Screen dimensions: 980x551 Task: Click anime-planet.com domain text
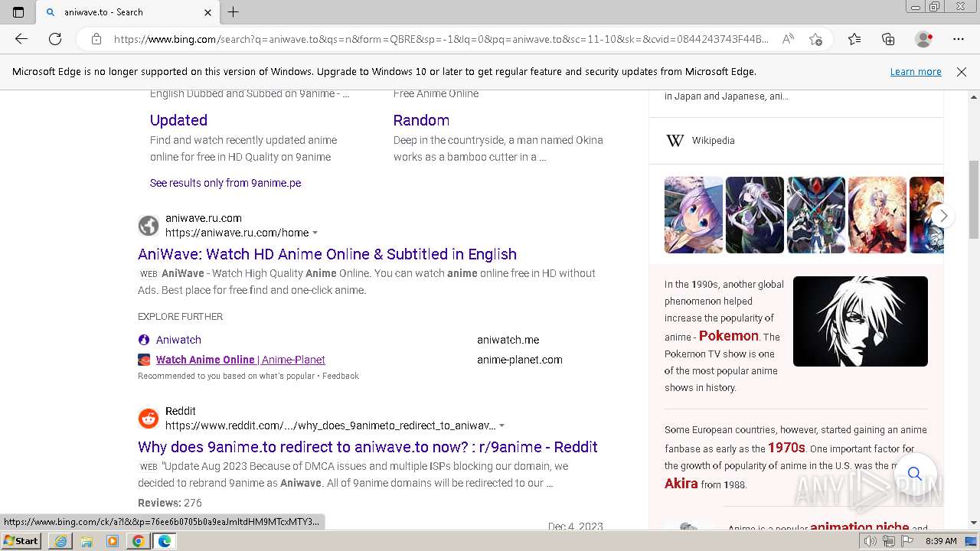(519, 360)
